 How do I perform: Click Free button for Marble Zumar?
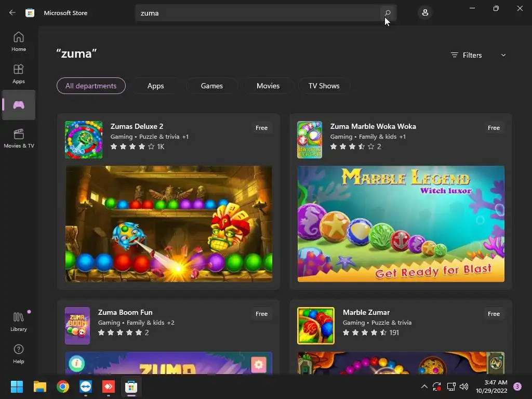tap(494, 314)
